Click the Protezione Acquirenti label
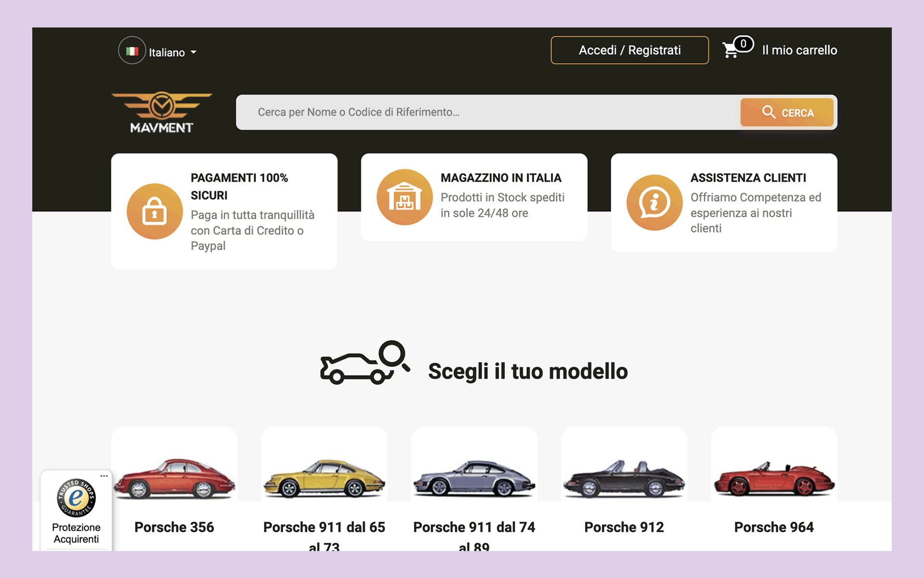Viewport: 924px width, 578px height. [76, 533]
